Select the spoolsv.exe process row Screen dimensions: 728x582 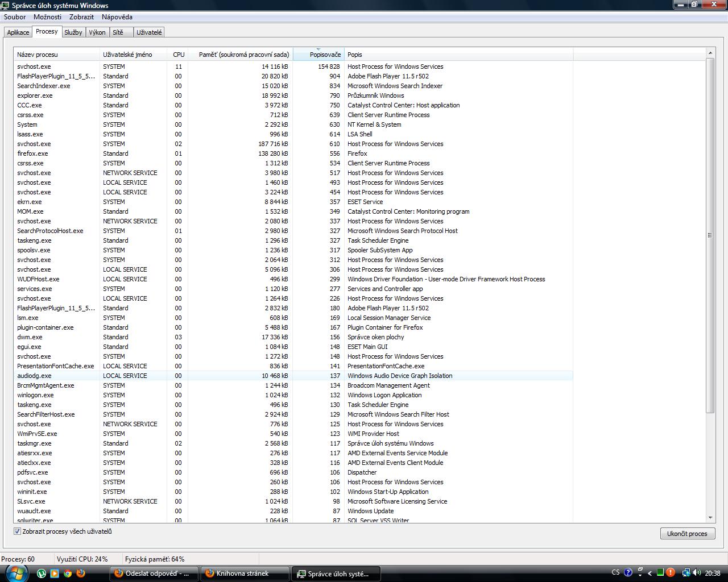[x=293, y=250]
